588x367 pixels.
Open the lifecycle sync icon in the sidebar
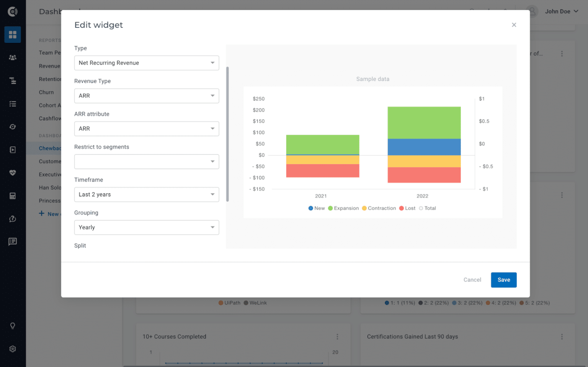coord(13,126)
